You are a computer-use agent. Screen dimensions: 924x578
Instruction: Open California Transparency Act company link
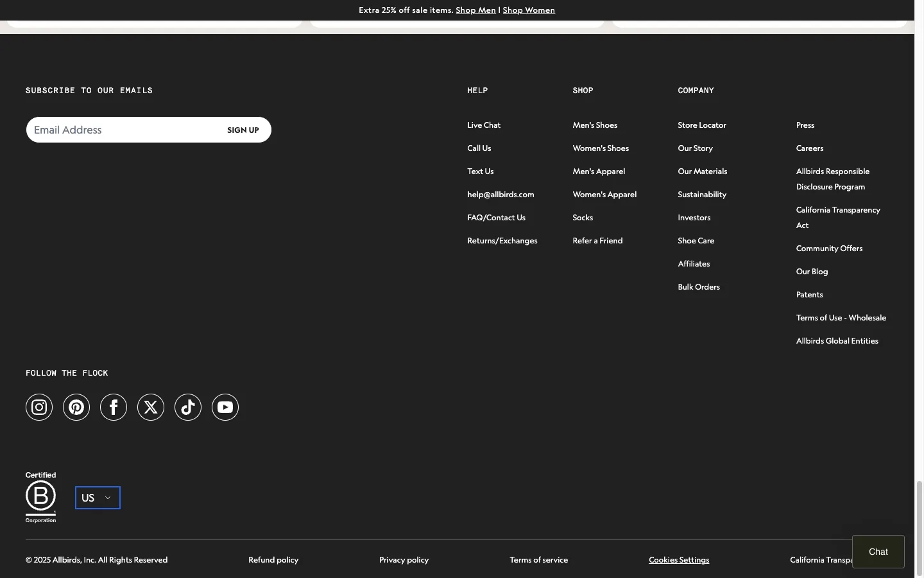pyautogui.click(x=838, y=218)
